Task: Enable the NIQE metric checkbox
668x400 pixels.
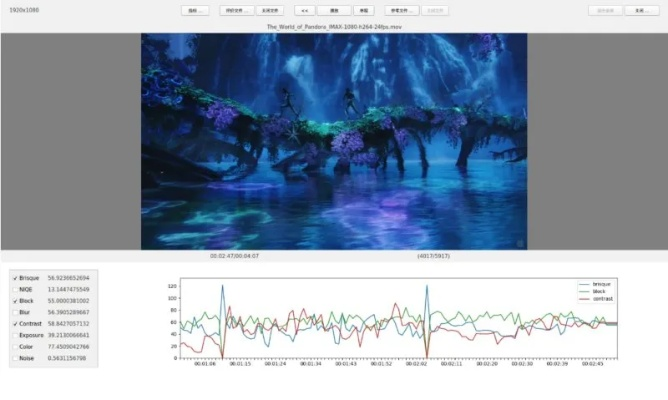Action: (x=14, y=289)
